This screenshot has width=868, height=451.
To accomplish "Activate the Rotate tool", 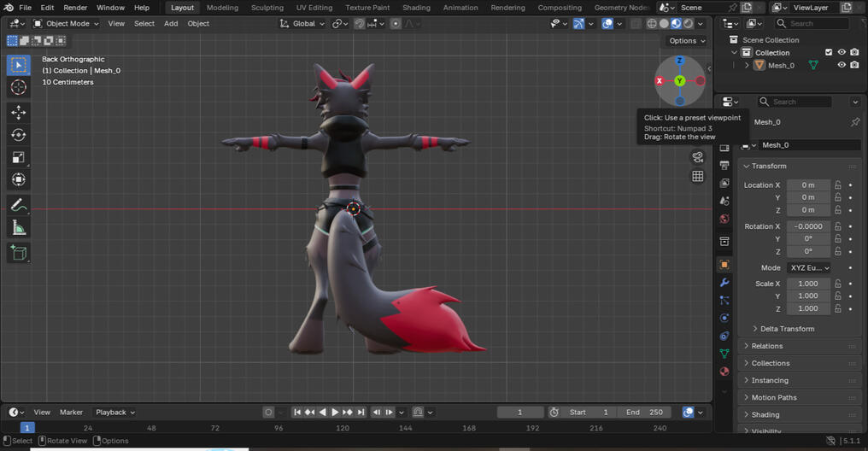I will pos(18,135).
